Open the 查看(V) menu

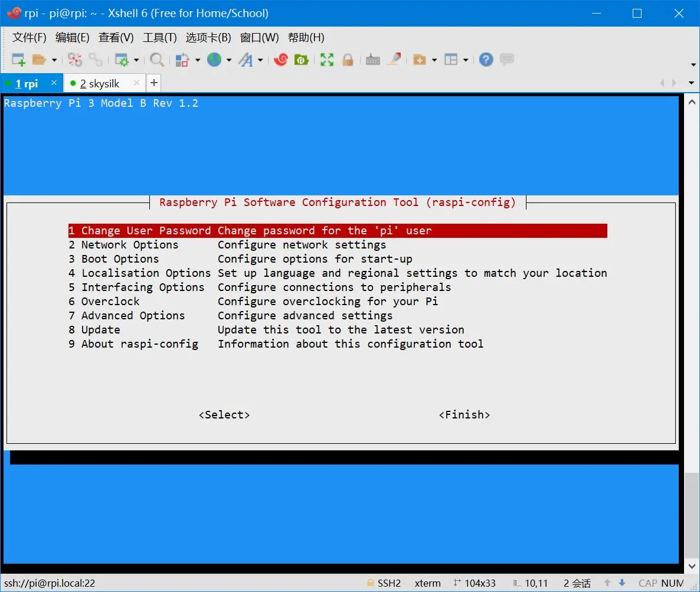click(116, 38)
